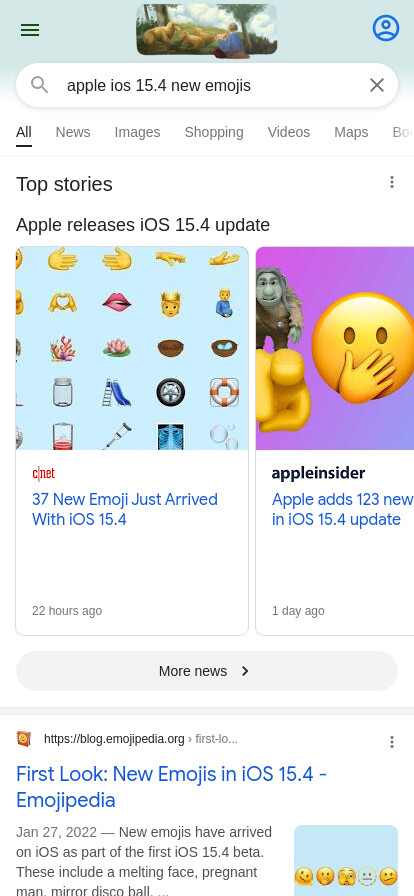The image size is (414, 896).
Task: Click the Google doodle image
Action: point(206,30)
